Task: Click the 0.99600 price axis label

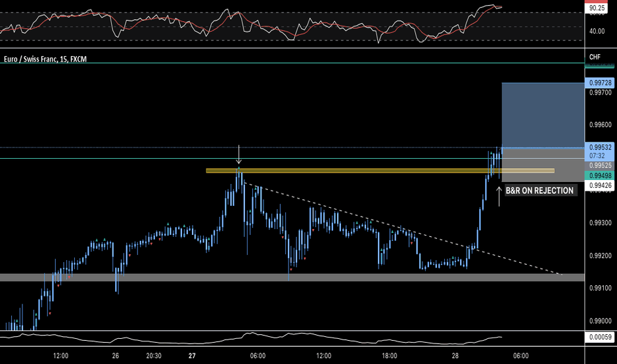Action: point(600,124)
